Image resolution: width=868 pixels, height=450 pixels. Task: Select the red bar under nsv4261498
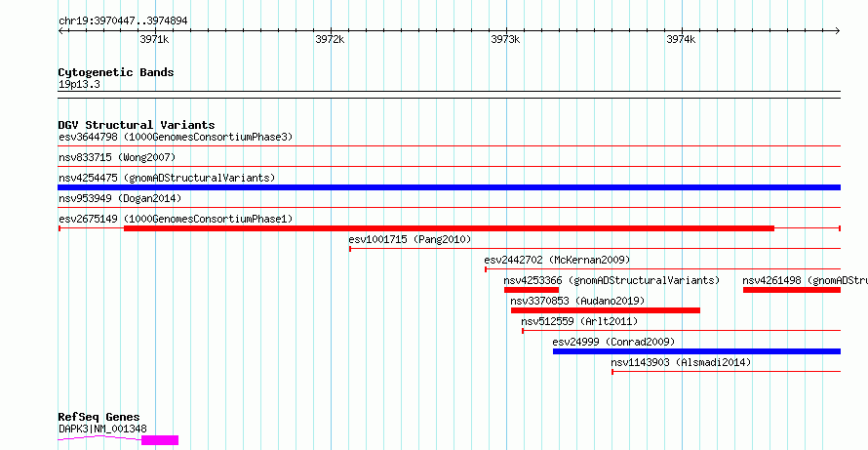click(792, 290)
